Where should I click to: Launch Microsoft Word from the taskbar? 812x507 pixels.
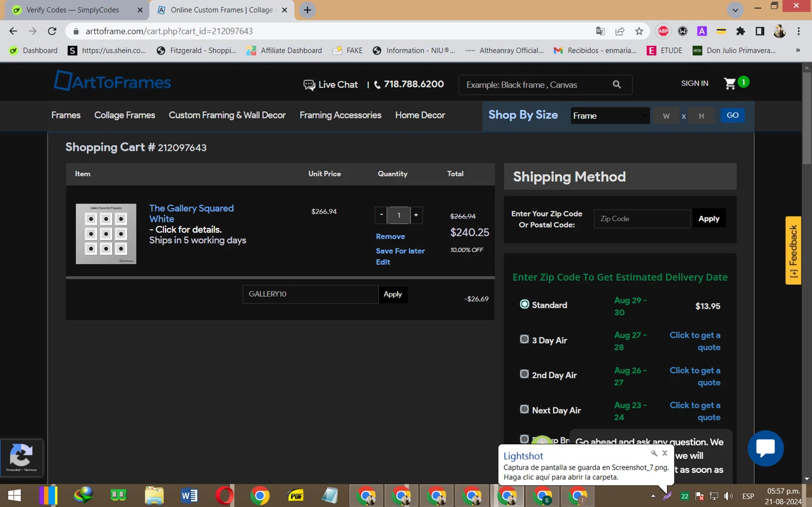coord(189,496)
